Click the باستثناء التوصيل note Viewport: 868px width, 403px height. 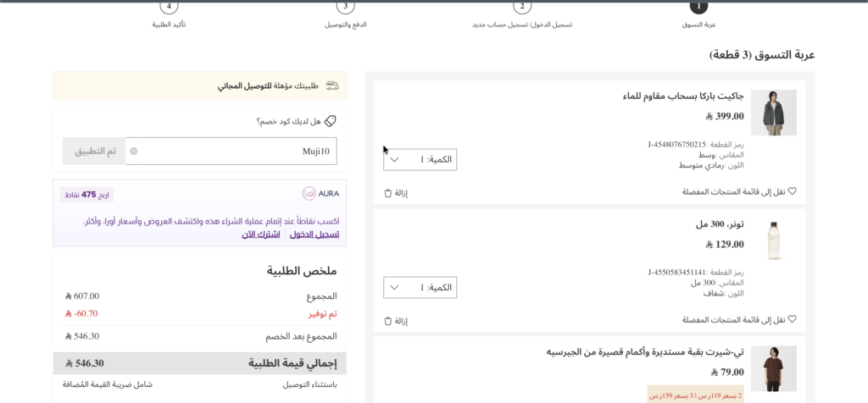point(310,384)
